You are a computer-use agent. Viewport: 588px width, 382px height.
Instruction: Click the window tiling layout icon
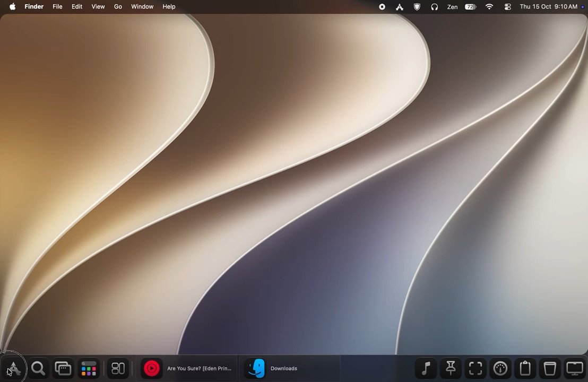[118, 369]
